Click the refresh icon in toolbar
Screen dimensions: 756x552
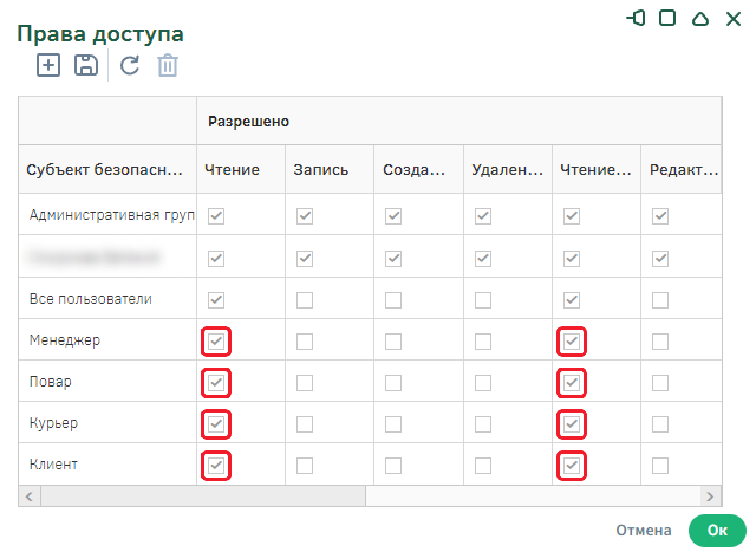point(130,65)
